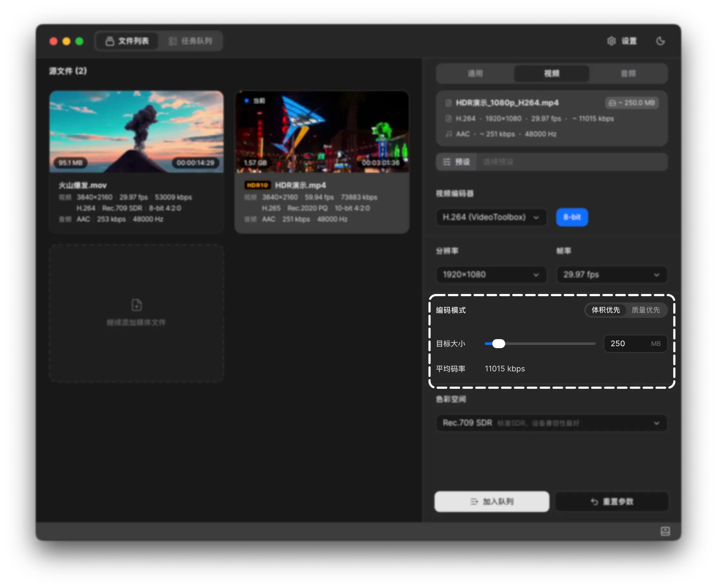
Task: Click the 00:03:01:36 duration label
Action: (380, 162)
